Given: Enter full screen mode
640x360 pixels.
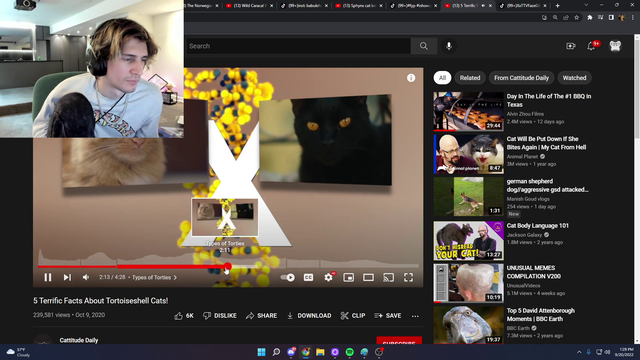Looking at the screenshot, I should click(x=409, y=278).
